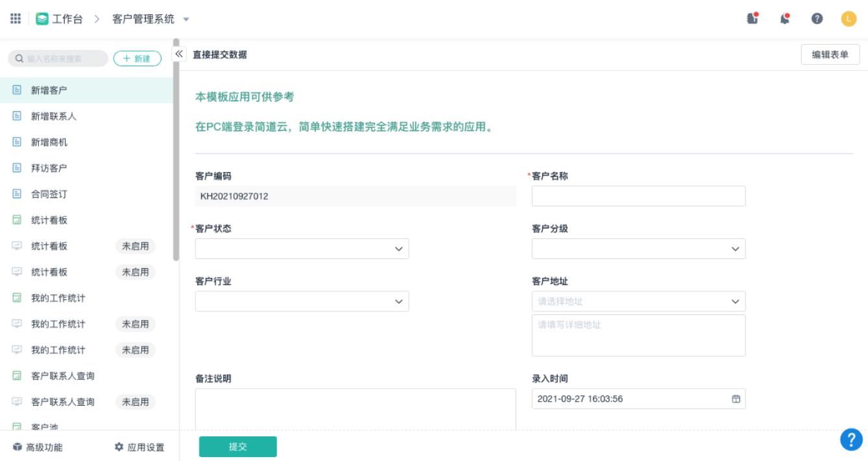Click the calendar icon in 录入时间 field
Screen dimensions: 868x461
[736, 399]
